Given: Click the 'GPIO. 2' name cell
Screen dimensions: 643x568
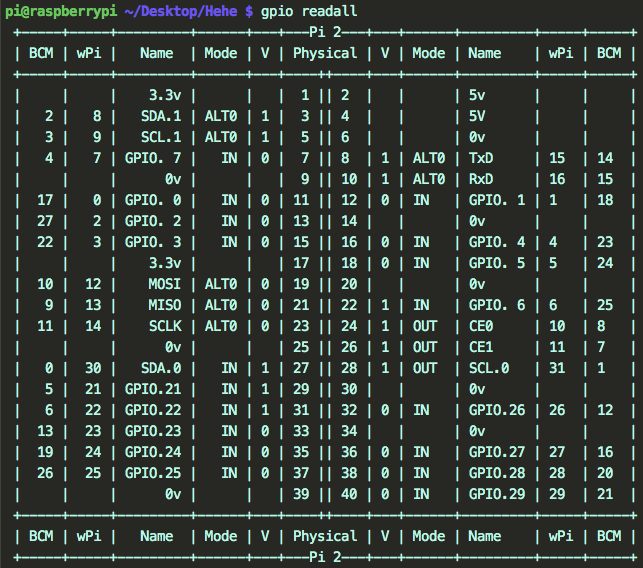Looking at the screenshot, I should click(153, 221).
